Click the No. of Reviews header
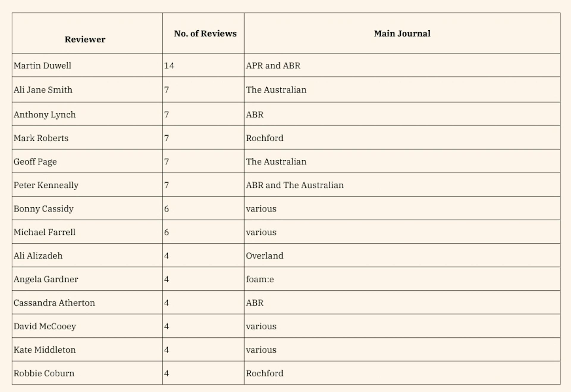This screenshot has height=392, width=571. coord(205,34)
